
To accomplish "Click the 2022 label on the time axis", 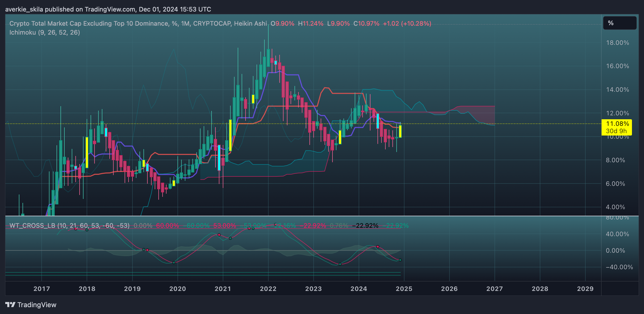I will (268, 289).
